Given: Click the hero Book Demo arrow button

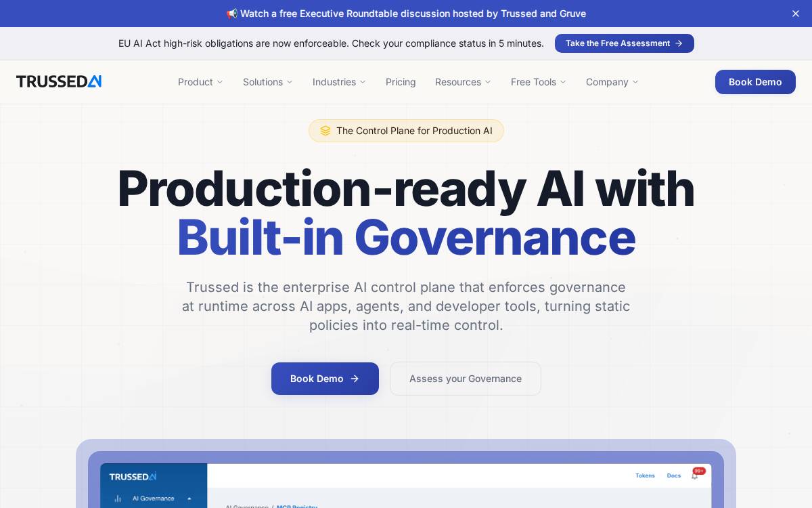Looking at the screenshot, I should (x=325, y=379).
